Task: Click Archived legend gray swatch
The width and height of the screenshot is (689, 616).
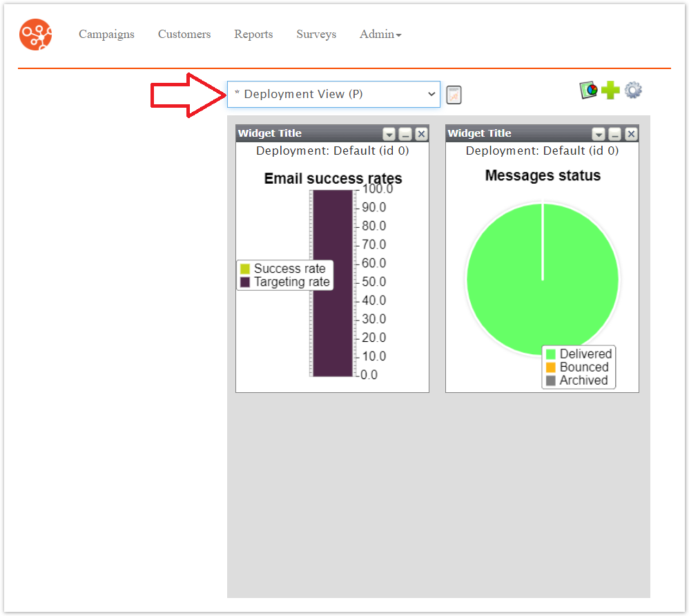Action: click(551, 381)
